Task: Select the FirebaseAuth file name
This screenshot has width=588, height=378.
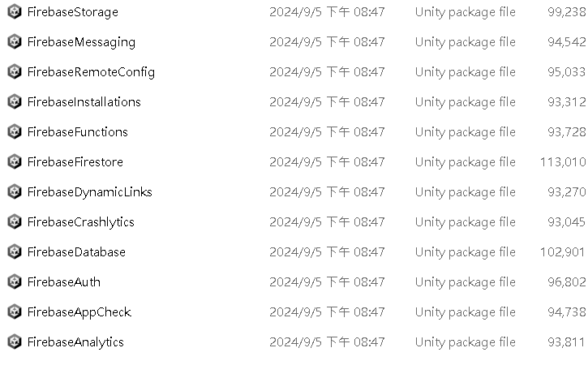Action: coord(64,282)
